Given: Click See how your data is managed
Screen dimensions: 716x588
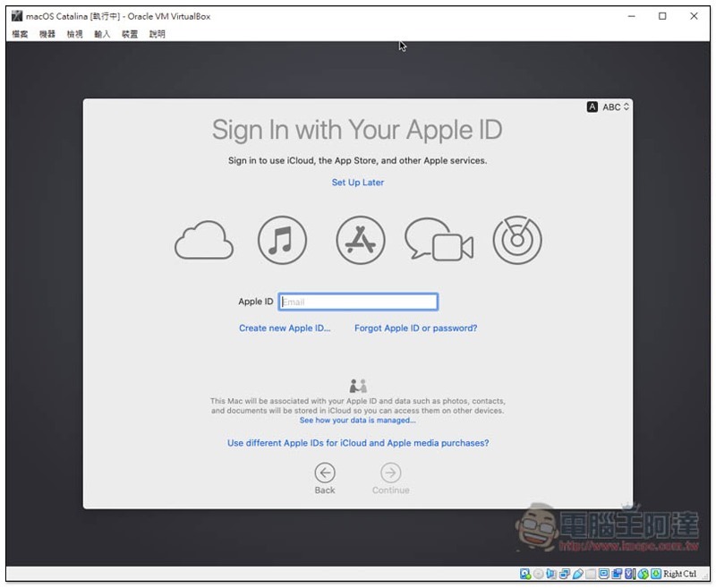Looking at the screenshot, I should 357,420.
